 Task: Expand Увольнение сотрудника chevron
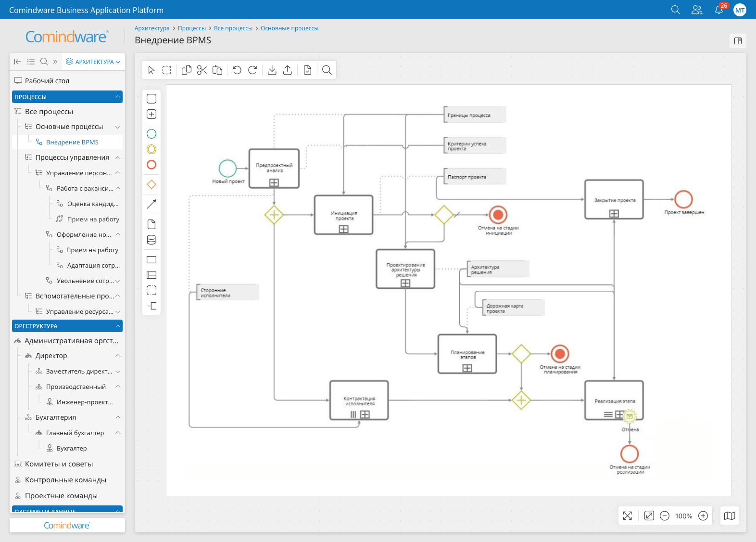pyautogui.click(x=118, y=281)
